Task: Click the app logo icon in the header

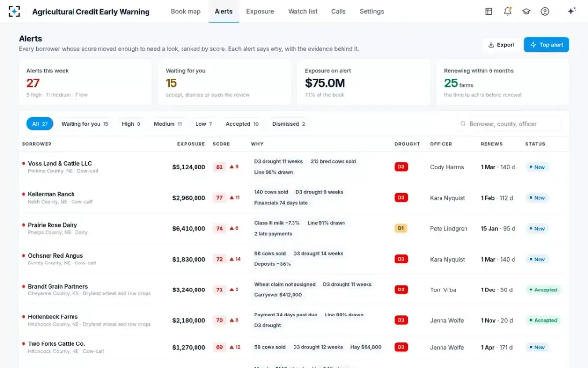Action: (x=15, y=11)
